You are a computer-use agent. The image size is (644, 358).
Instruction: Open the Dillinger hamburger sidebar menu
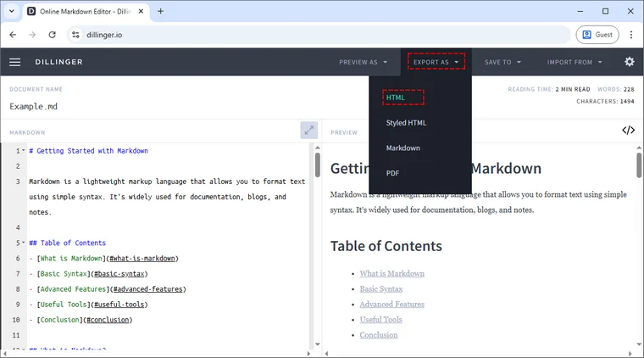[15, 62]
